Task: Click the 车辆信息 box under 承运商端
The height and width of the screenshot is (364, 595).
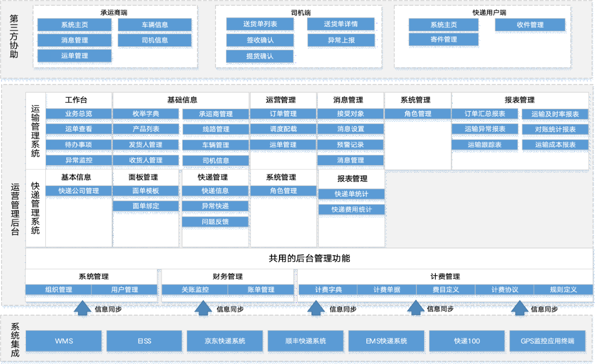Action: pos(155,24)
